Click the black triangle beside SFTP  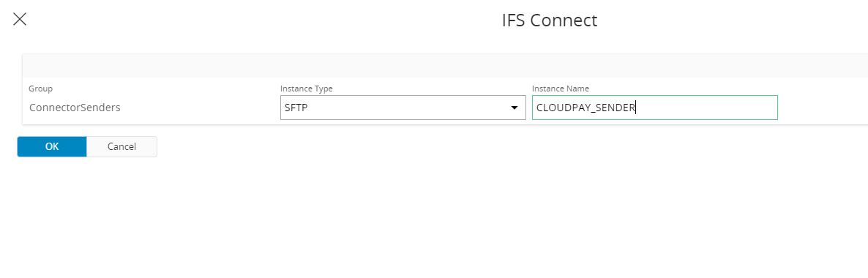[515, 108]
